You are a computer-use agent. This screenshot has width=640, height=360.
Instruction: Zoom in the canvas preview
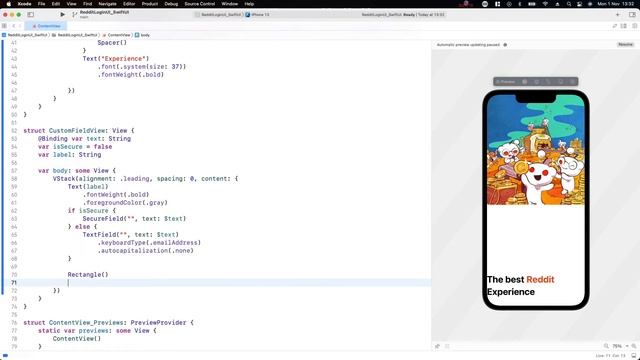[634, 346]
